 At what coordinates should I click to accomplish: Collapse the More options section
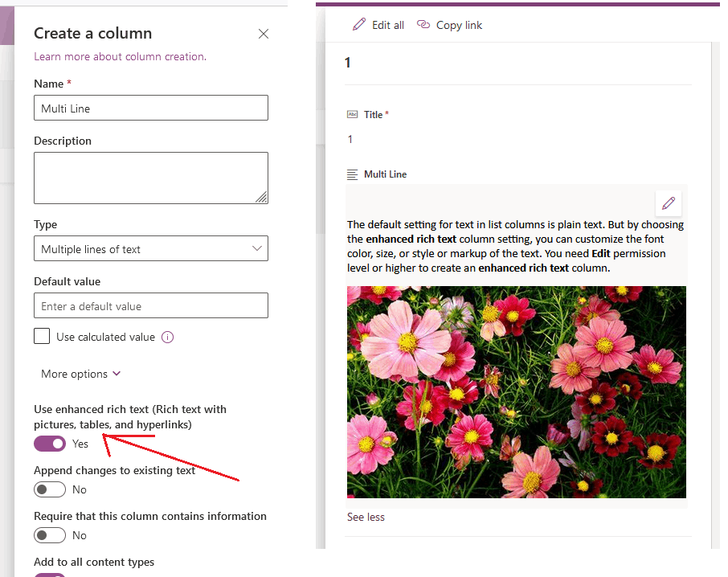(81, 374)
